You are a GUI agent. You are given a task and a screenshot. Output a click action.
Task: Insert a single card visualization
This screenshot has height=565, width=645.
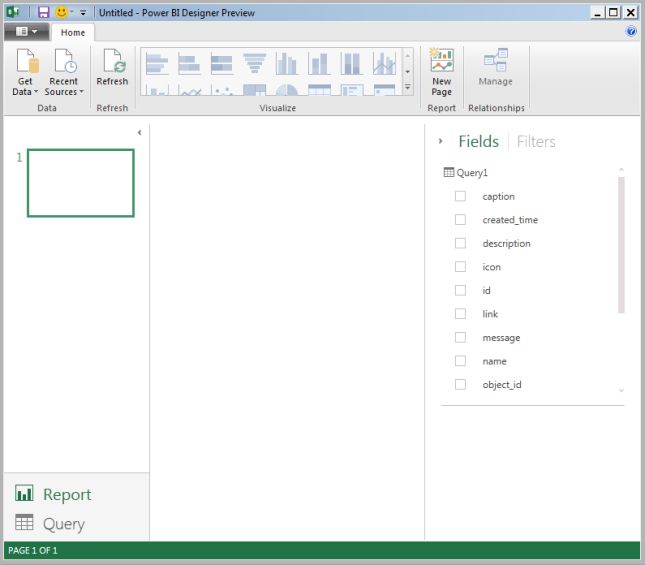(384, 90)
